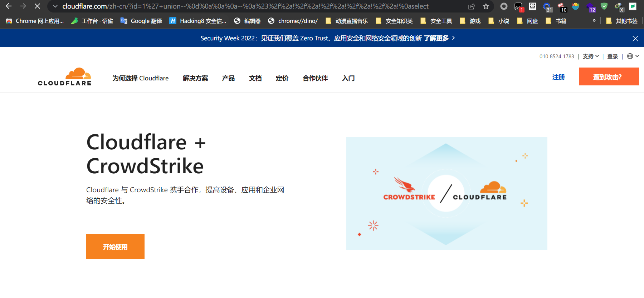Open the extension with red badge 1

(x=518, y=7)
